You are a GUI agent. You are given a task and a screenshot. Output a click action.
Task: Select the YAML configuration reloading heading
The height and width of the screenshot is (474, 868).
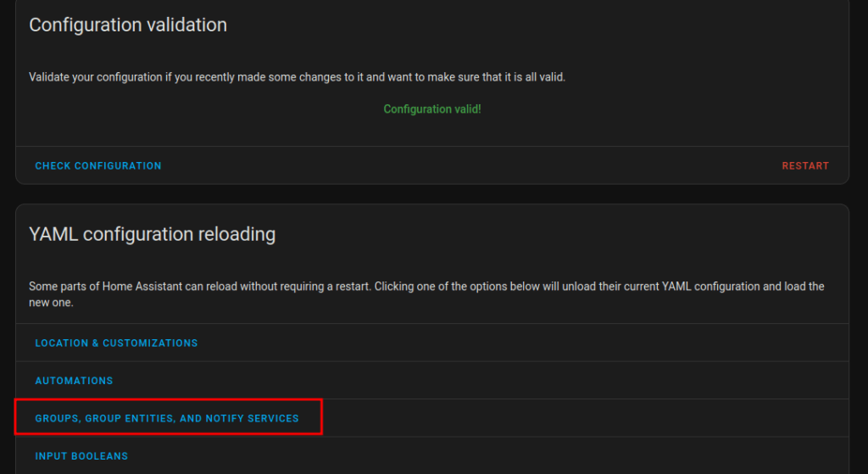coord(153,234)
